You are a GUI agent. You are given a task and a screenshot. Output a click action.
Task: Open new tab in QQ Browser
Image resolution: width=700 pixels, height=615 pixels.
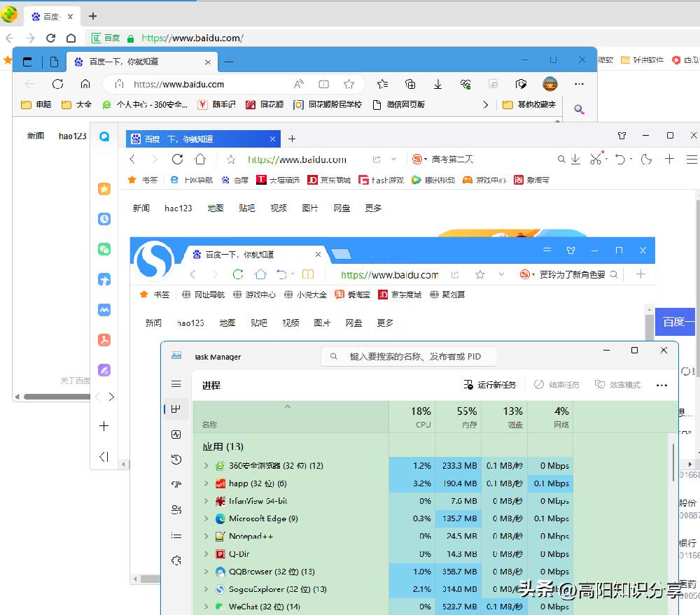tap(292, 139)
